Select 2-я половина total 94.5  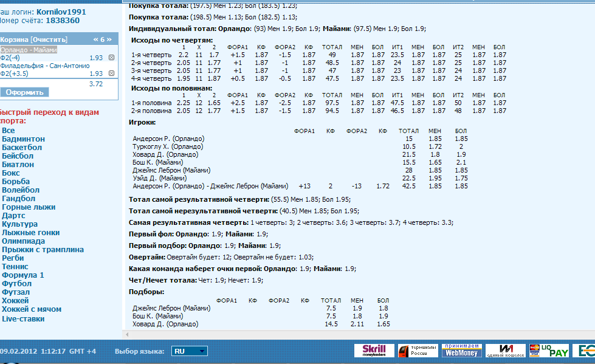point(332,111)
